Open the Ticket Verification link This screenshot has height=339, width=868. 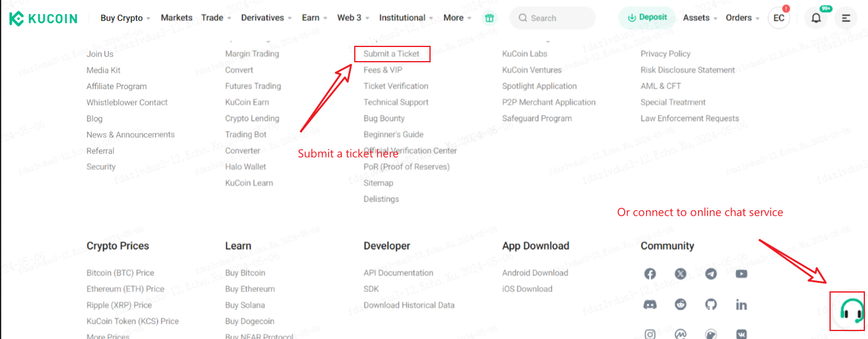click(396, 86)
